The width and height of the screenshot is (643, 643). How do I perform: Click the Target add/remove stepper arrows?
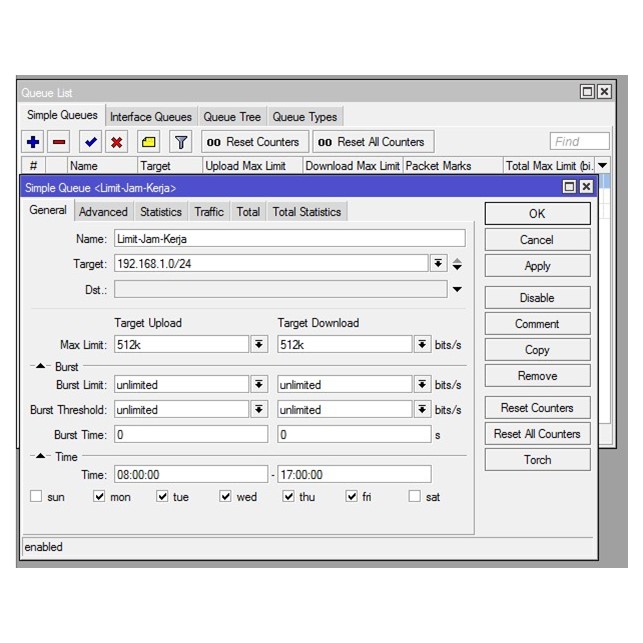457,264
